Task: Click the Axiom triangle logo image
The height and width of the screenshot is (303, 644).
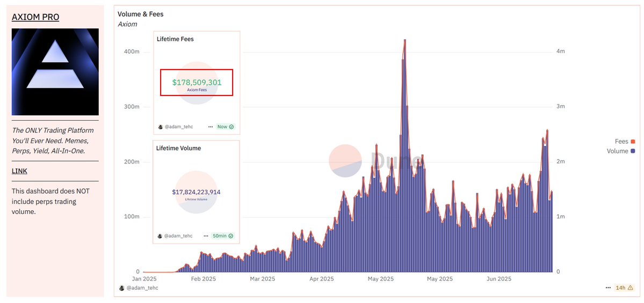Action: pyautogui.click(x=55, y=72)
